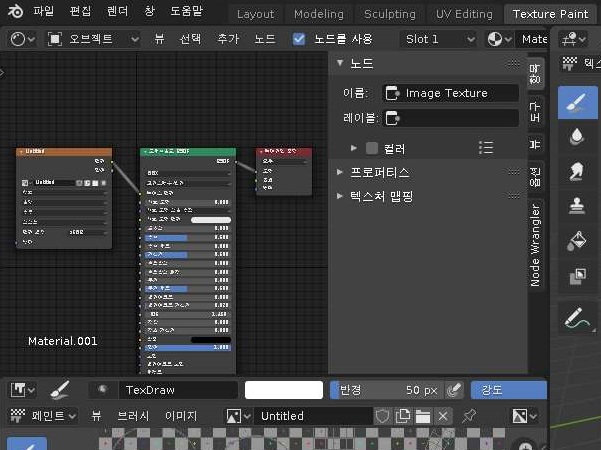Select the Fill bucket tool
This screenshot has width=601, height=450.
coord(577,241)
